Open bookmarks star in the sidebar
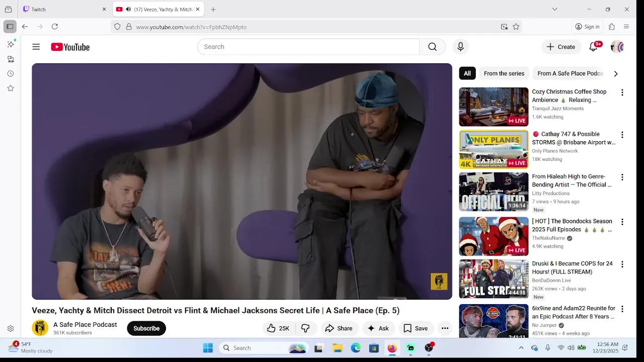 coord(11,88)
